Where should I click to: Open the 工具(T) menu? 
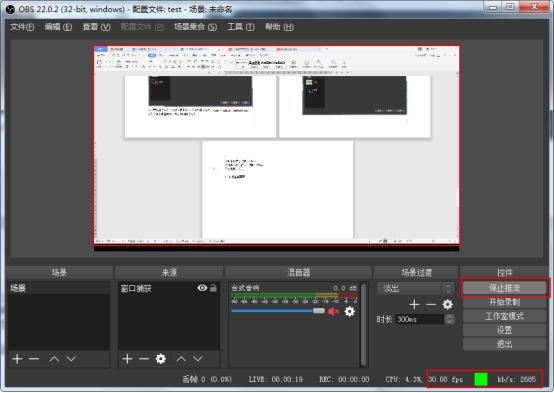pos(241,27)
